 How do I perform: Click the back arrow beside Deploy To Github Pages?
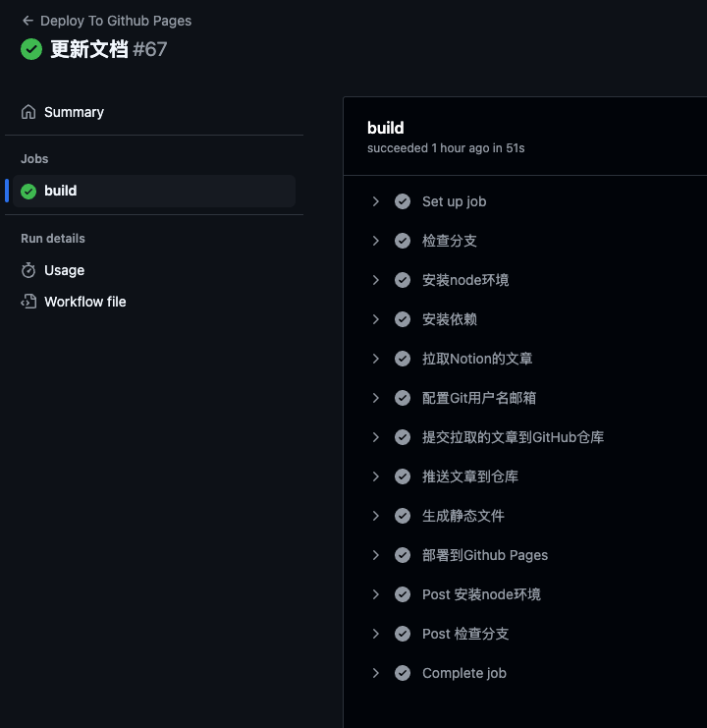(x=27, y=21)
